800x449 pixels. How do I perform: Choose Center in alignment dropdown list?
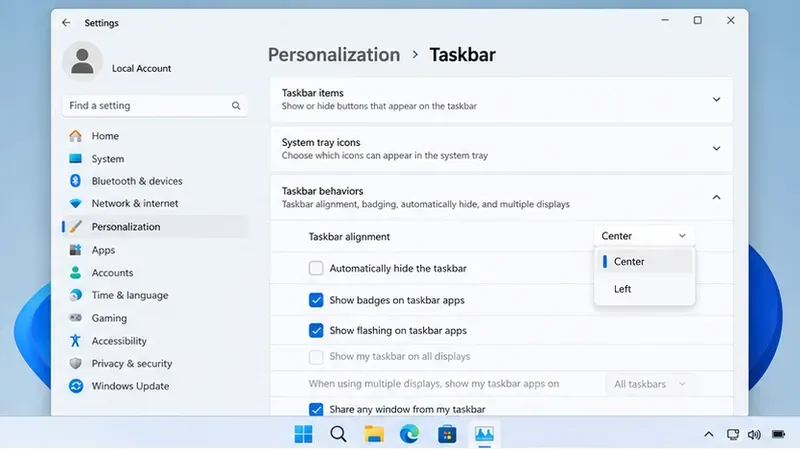pyautogui.click(x=644, y=261)
